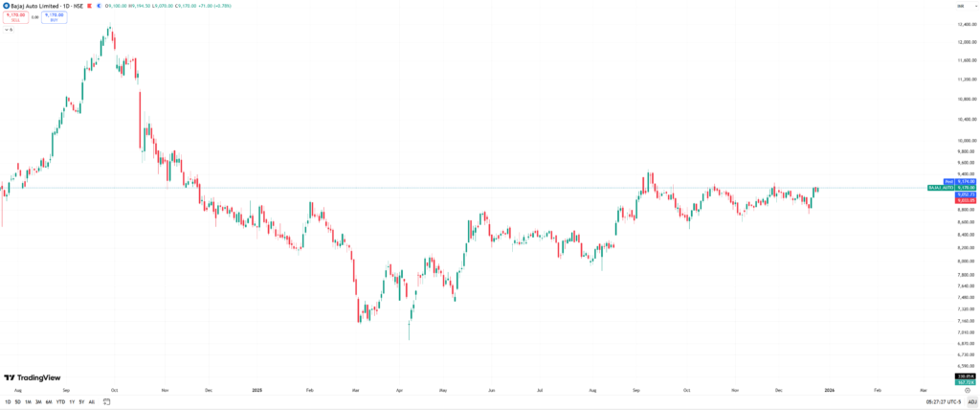Select the YTD range

(60, 401)
